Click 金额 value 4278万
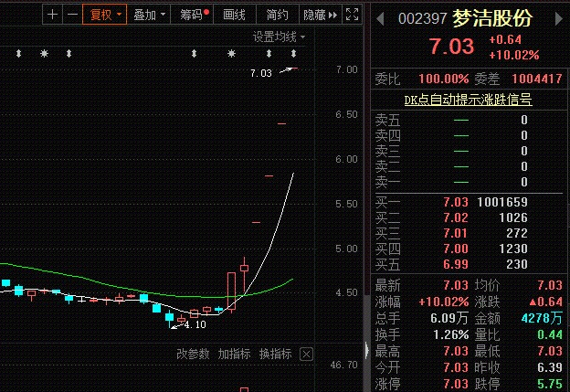The height and width of the screenshot is (392, 570). click(x=542, y=319)
